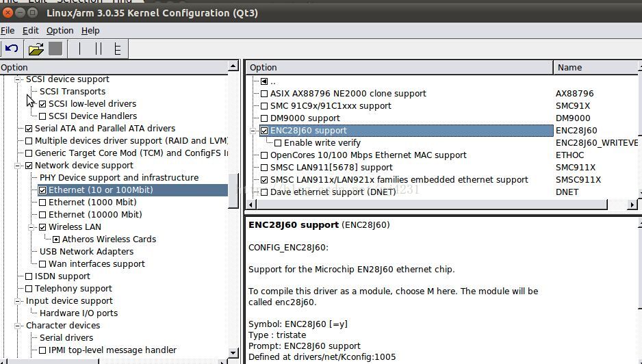The height and width of the screenshot is (364, 642).
Task: Enable Dave ethernet support (DNET) checkbox
Action: point(264,192)
